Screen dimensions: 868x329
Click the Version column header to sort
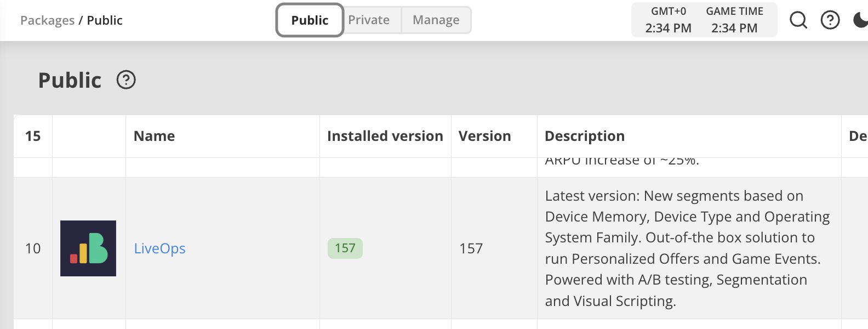[484, 136]
